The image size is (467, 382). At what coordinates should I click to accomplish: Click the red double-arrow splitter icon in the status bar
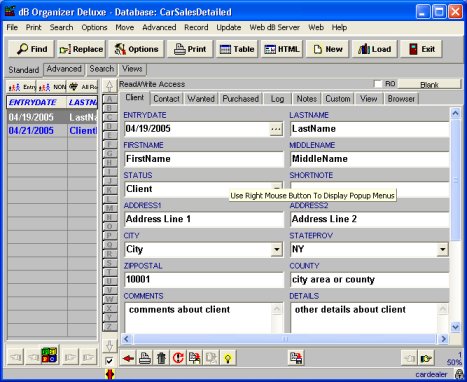click(110, 374)
